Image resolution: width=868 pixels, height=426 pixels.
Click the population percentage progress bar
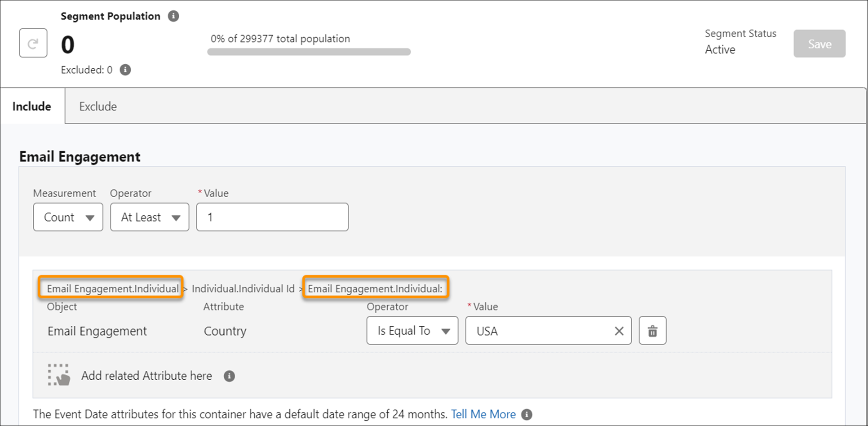click(x=309, y=52)
